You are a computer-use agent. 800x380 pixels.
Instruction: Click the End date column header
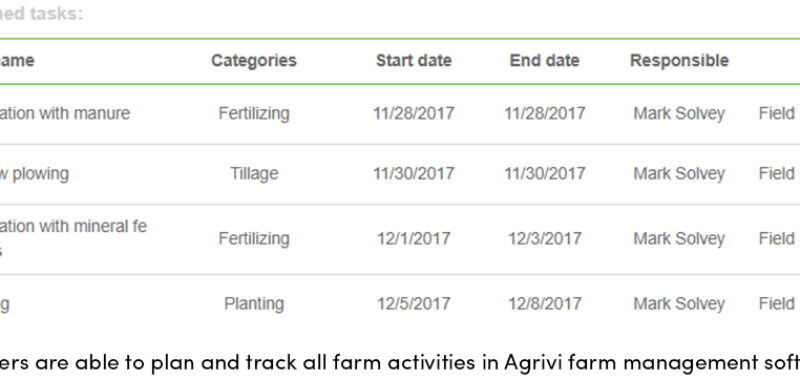tap(544, 61)
